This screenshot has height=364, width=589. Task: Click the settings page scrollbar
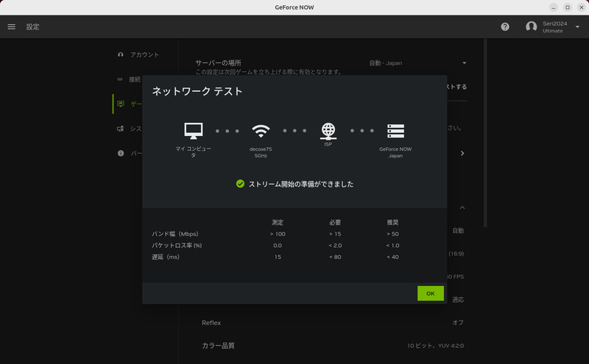coord(485,133)
